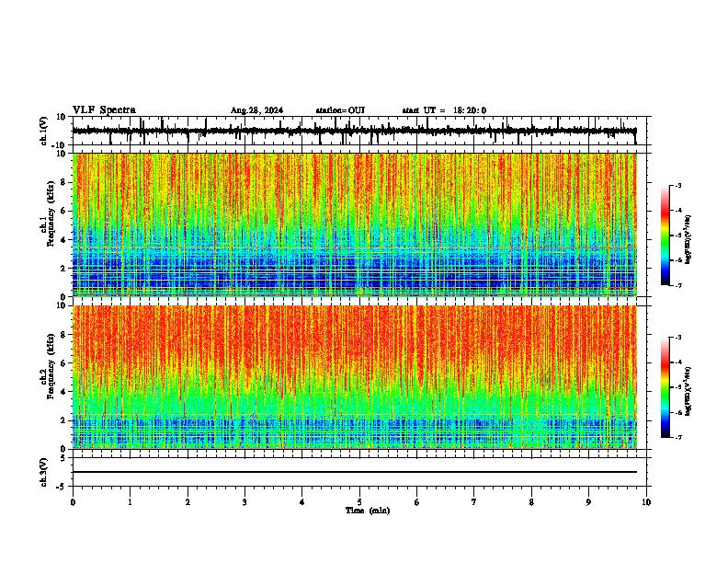Click the "station=OUI" label
Screen dimensions: 728x563
click(x=340, y=110)
